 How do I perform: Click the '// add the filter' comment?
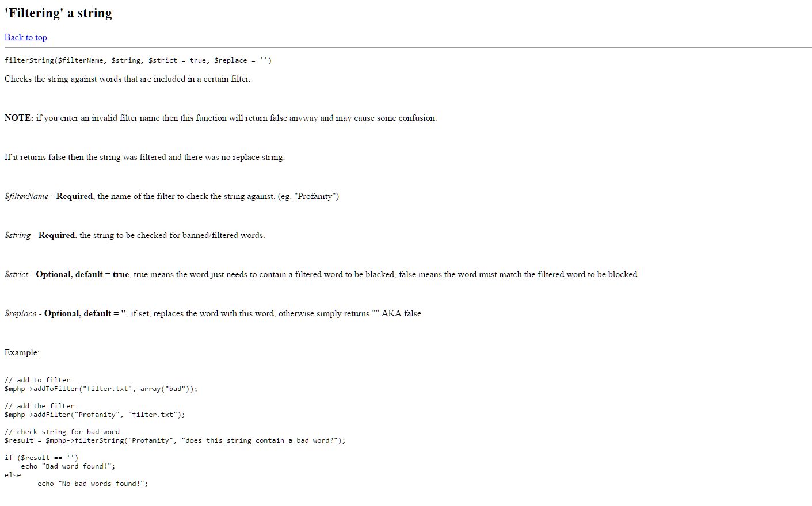[x=39, y=406]
